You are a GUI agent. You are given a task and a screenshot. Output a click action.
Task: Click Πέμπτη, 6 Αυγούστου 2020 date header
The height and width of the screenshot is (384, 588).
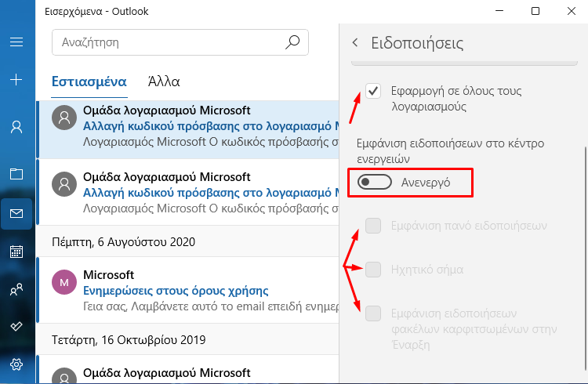(x=123, y=242)
